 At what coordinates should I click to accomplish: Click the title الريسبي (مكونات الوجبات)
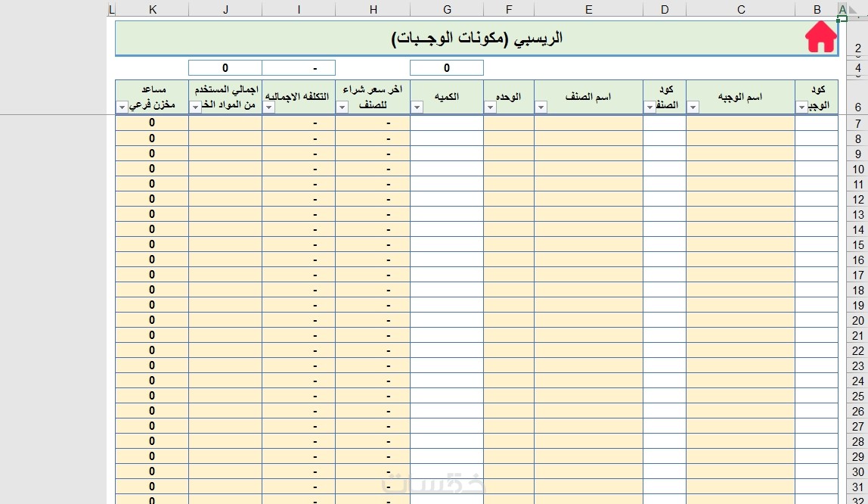pyautogui.click(x=476, y=38)
